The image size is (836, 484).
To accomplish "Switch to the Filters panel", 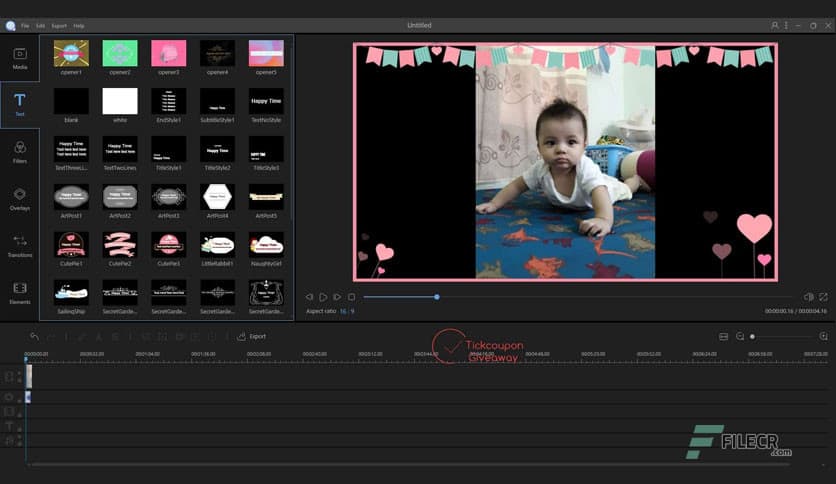I will (19, 152).
